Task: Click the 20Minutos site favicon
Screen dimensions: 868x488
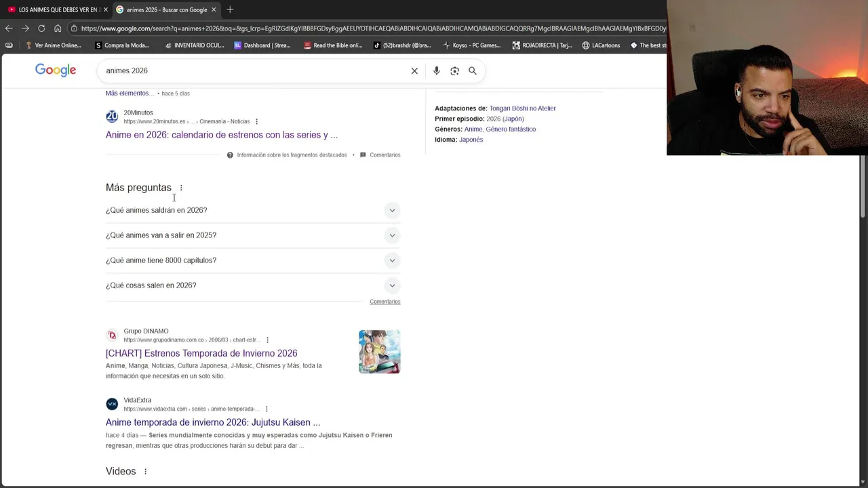Action: tap(112, 117)
